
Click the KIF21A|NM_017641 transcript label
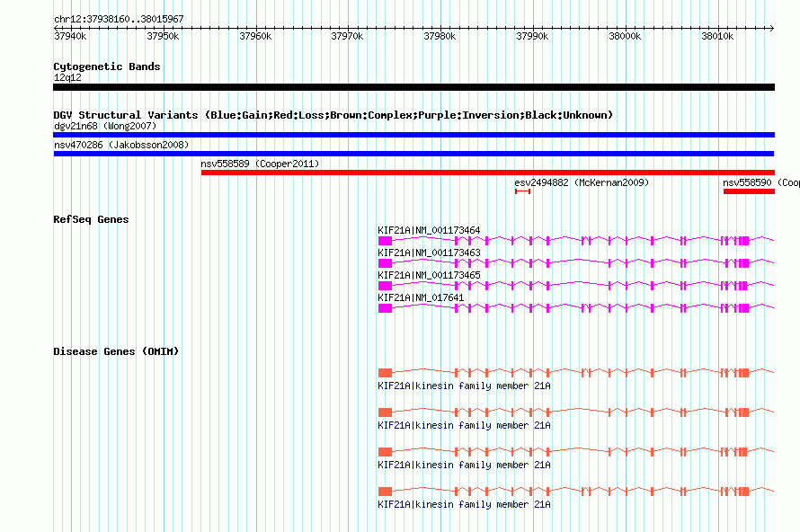pyautogui.click(x=421, y=297)
